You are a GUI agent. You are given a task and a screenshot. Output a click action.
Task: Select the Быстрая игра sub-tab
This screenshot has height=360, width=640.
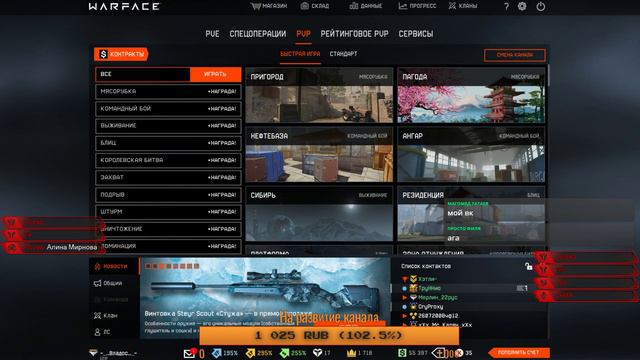pos(300,54)
